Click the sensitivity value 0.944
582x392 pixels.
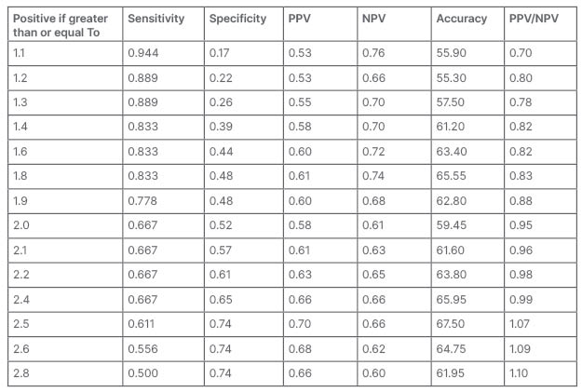(142, 53)
